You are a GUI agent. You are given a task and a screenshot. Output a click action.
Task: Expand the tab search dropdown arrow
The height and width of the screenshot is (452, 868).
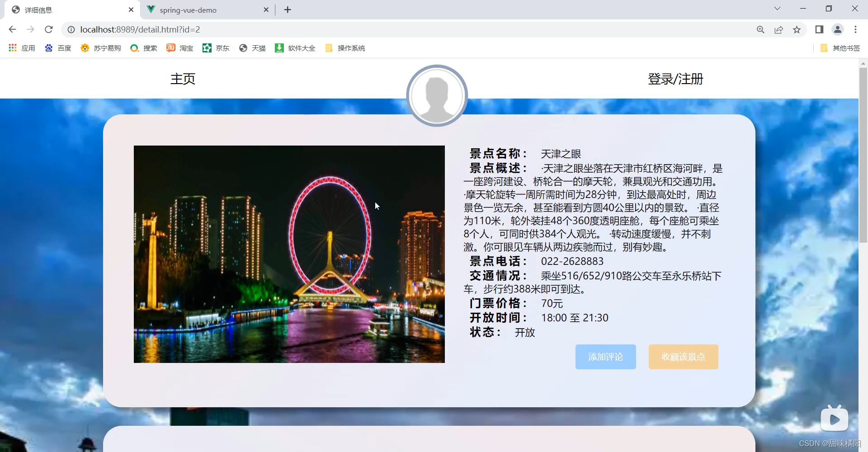coord(777,9)
